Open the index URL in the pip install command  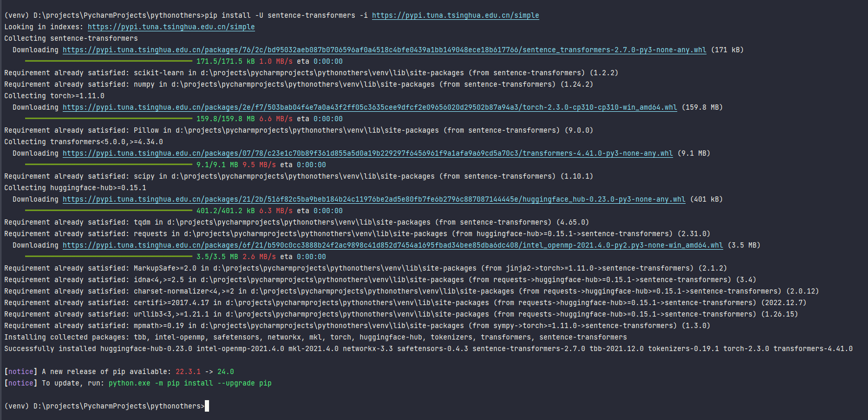455,16
